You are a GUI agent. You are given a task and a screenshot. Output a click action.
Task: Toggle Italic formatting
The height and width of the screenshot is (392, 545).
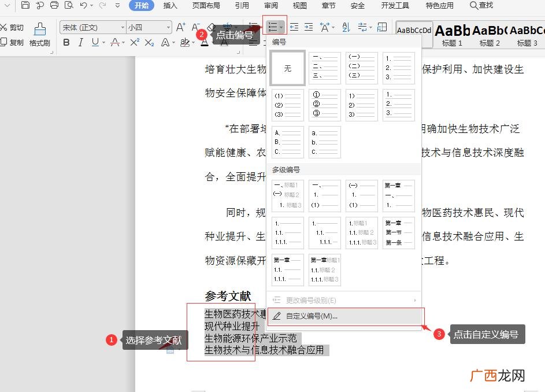coord(81,42)
